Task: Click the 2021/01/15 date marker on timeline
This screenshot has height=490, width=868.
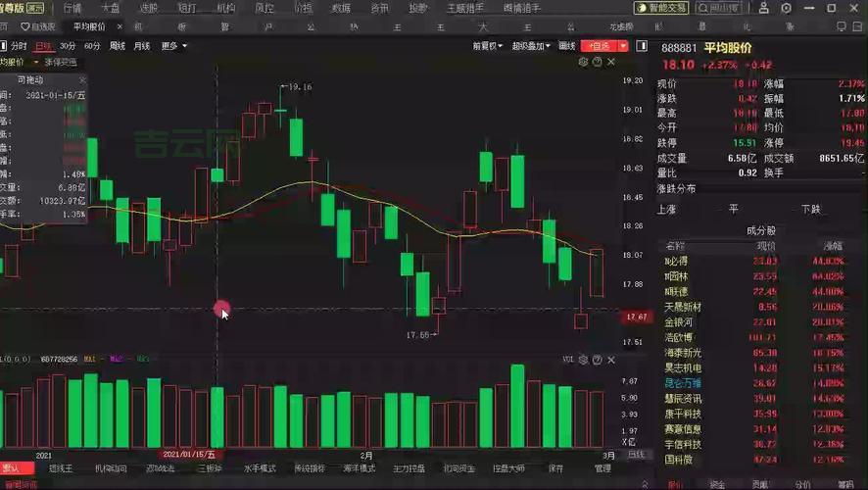Action: pos(189,456)
